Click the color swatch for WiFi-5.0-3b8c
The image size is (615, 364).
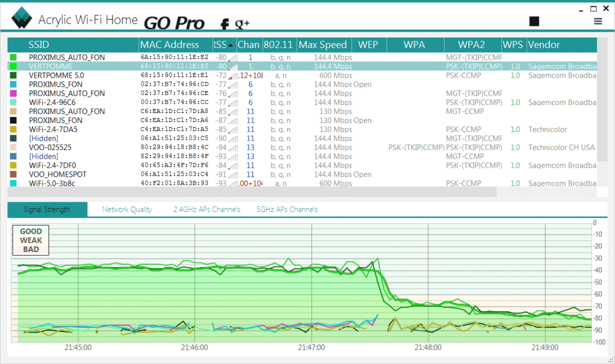pyautogui.click(x=13, y=183)
